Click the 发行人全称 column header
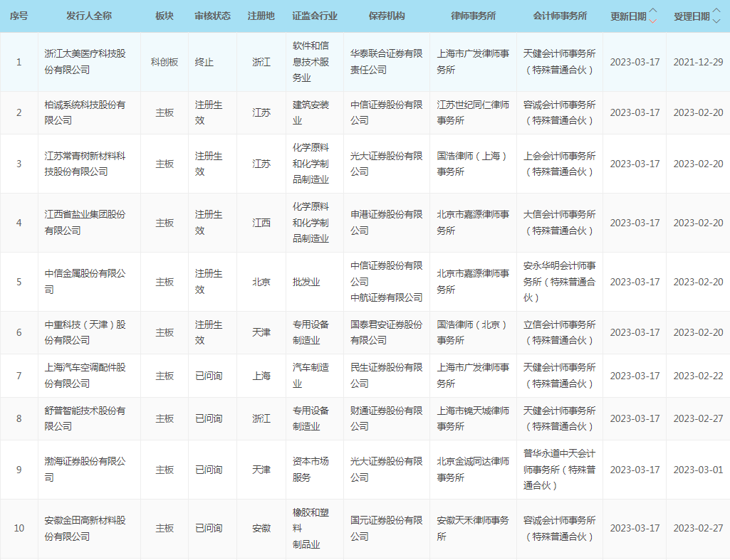Image resolution: width=730 pixels, height=560 pixels. pos(89,16)
